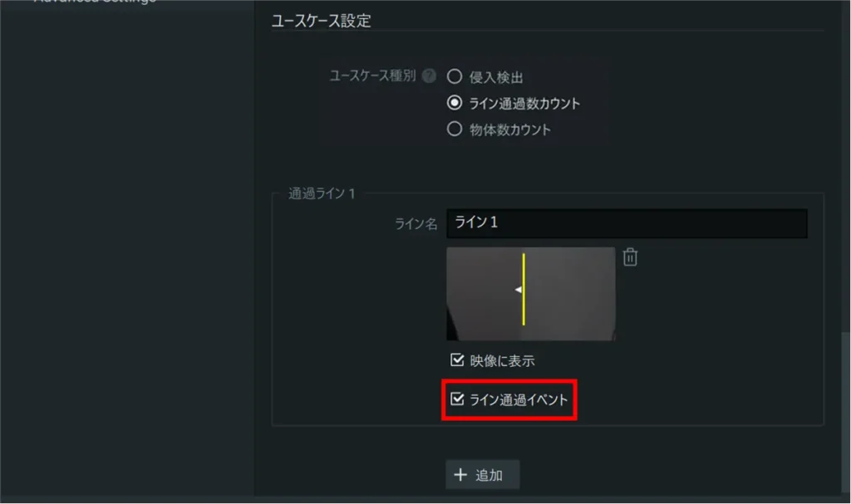Select the 侵入検出 radio button
The height and width of the screenshot is (504, 851).
tap(455, 76)
